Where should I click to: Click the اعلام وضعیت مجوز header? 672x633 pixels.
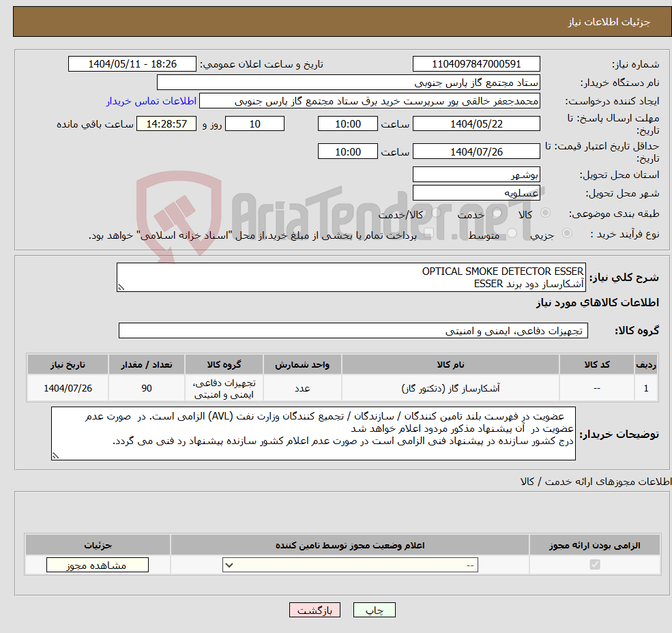click(x=350, y=545)
